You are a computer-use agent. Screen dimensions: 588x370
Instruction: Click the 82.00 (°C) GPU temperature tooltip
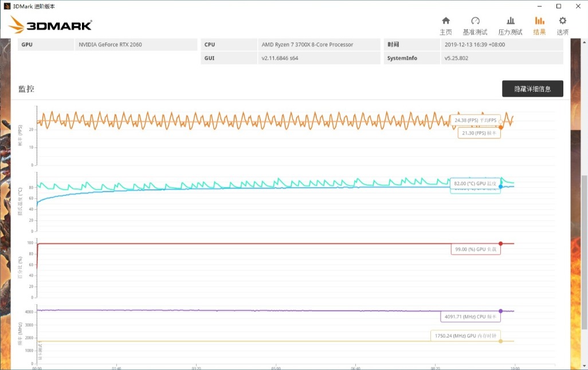[475, 183]
